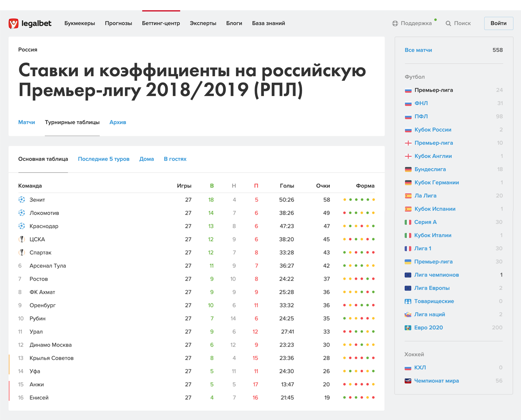Click EU flag beside Лига Европы
The image size is (521, 420).
408,288
